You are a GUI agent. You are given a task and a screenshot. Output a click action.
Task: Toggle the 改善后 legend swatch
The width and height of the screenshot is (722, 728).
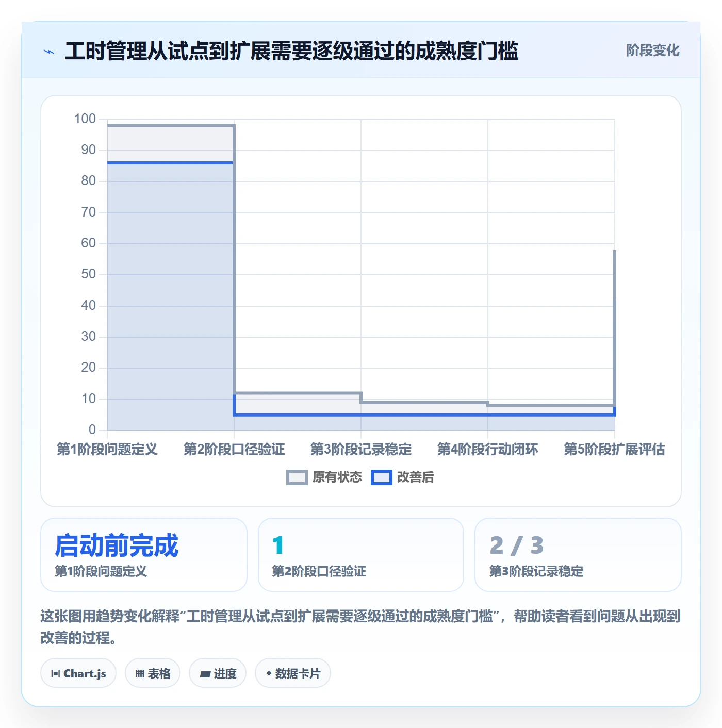tap(382, 477)
